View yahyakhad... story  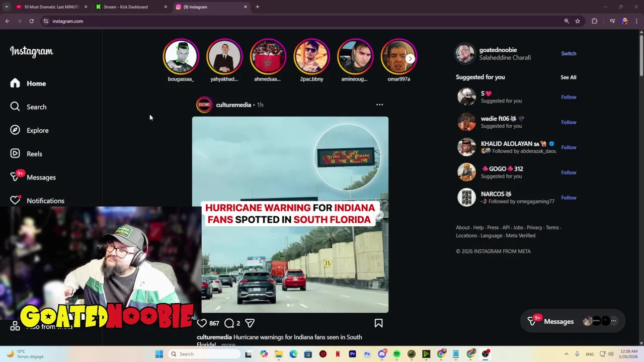224,56
